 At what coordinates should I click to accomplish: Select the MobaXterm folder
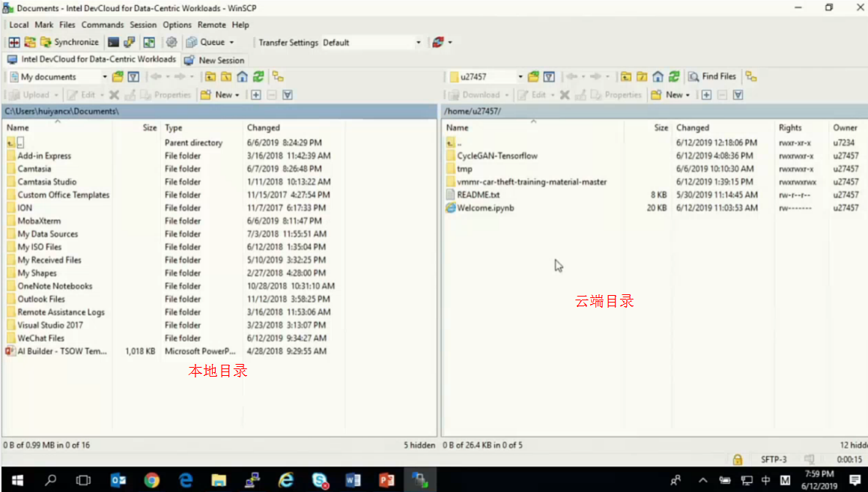pyautogui.click(x=39, y=221)
